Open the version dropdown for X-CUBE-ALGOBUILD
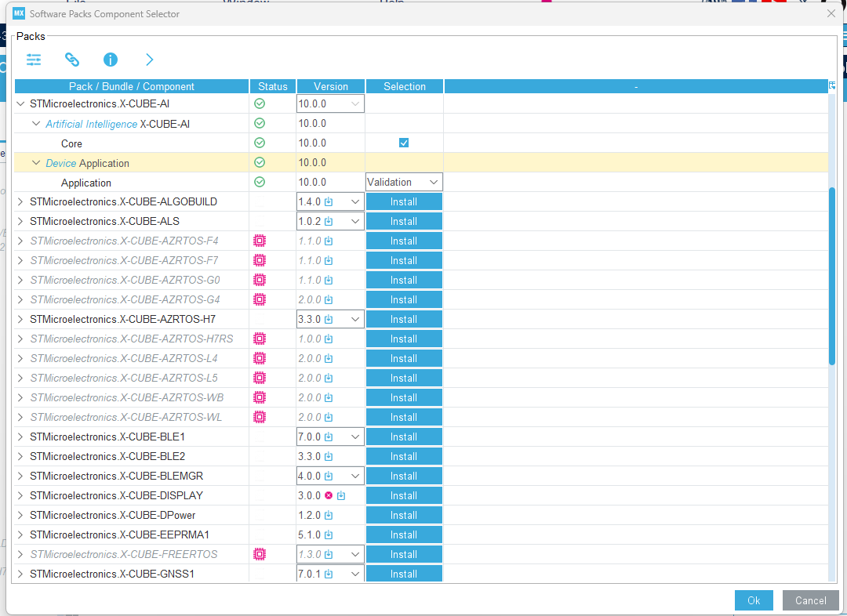The height and width of the screenshot is (616, 847). tap(354, 201)
